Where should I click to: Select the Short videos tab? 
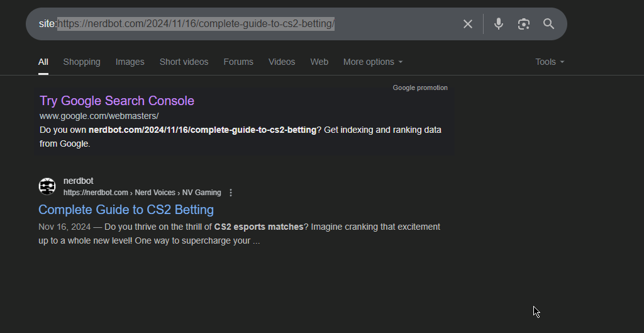pos(184,62)
